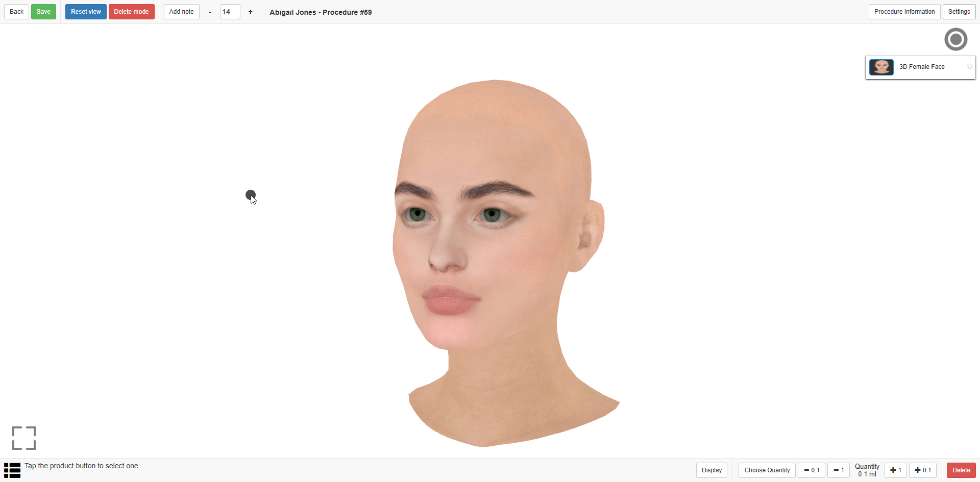Click the minus to decrease the value 14
Viewport: 980px width, 482px height.
pos(209,11)
